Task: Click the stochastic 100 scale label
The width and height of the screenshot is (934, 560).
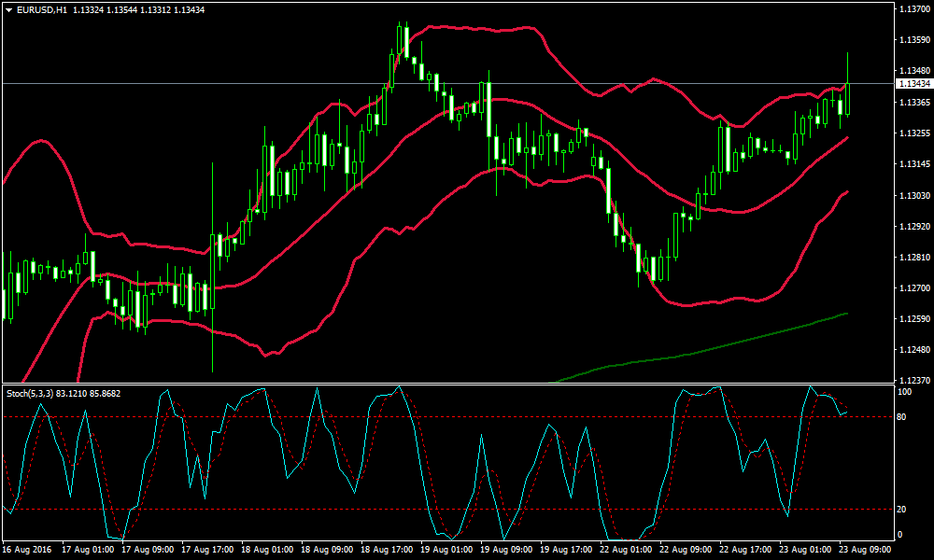Action: 903,392
